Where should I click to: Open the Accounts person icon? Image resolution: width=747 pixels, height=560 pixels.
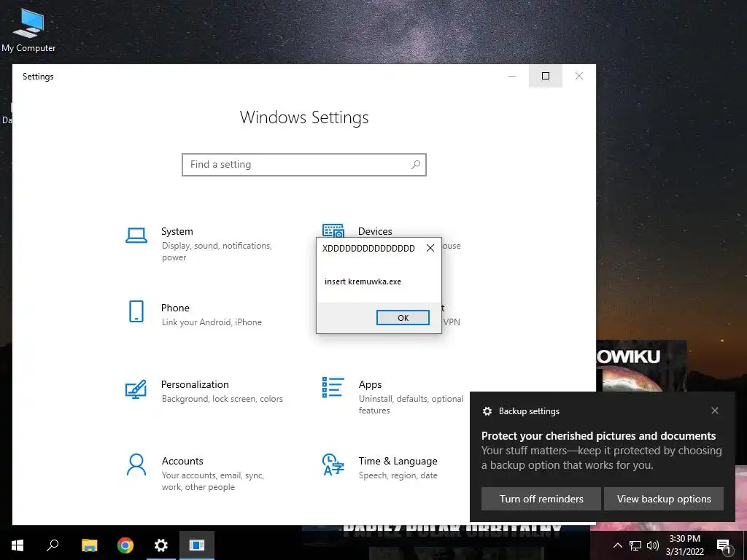point(136,464)
